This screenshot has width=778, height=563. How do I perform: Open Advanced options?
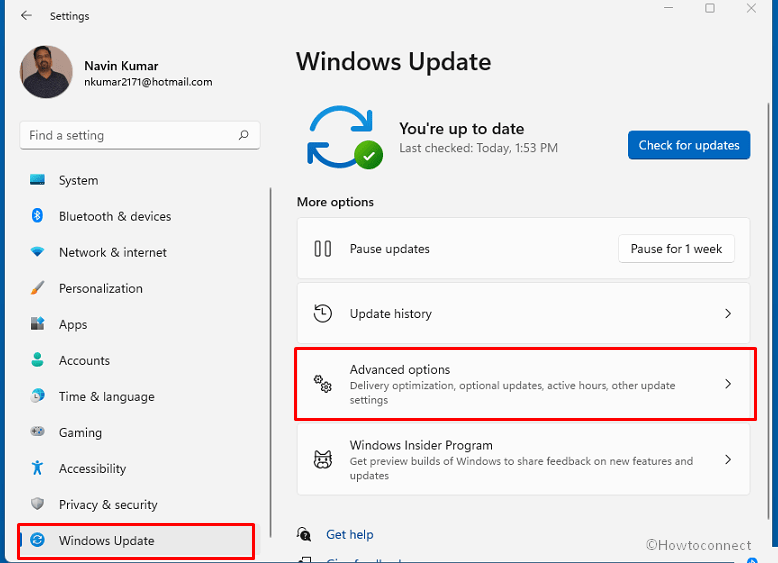click(525, 384)
